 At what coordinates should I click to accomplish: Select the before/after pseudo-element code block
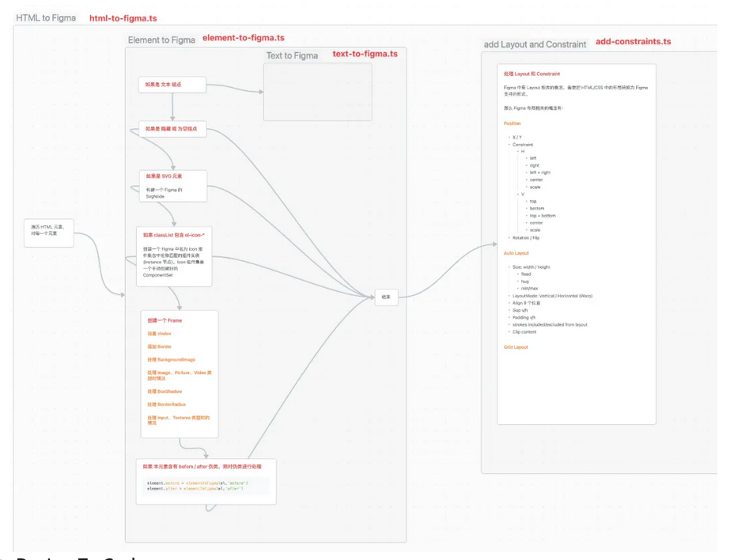point(206,486)
